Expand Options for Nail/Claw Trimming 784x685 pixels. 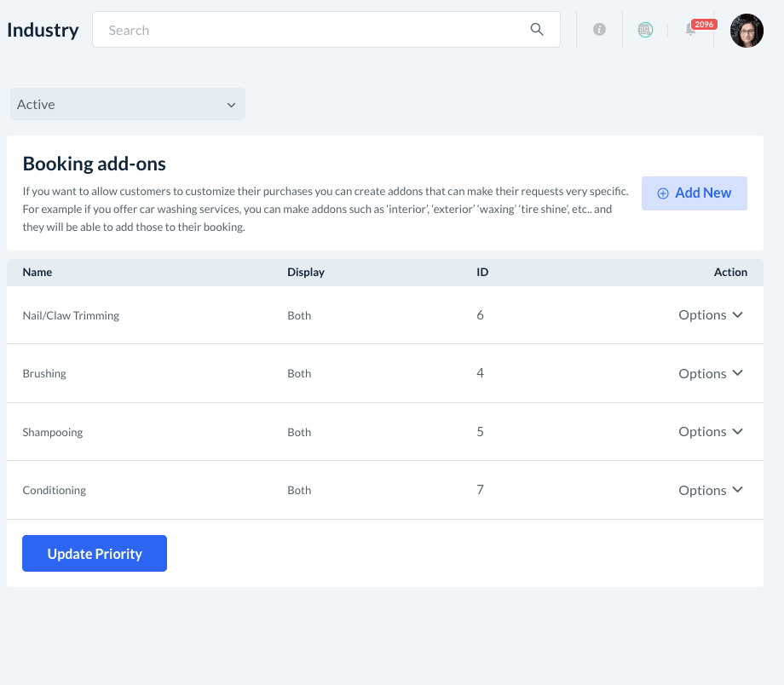711,315
